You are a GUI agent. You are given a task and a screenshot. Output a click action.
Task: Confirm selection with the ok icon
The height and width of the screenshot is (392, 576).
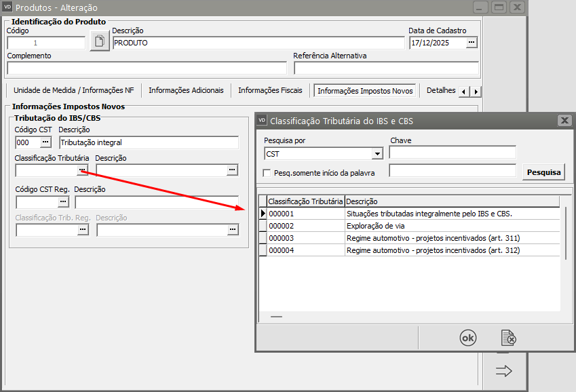pos(468,338)
